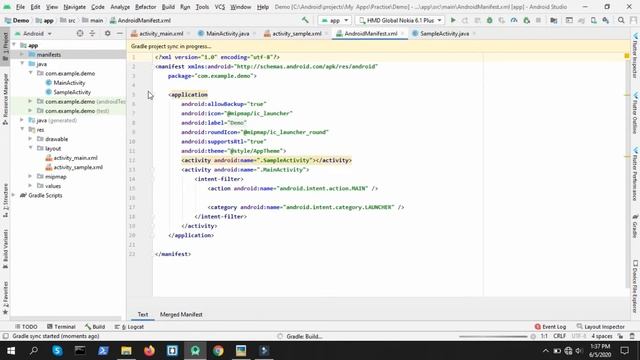
Task: Switch to the activity_sample.xml editor tab
Action: [x=297, y=33]
